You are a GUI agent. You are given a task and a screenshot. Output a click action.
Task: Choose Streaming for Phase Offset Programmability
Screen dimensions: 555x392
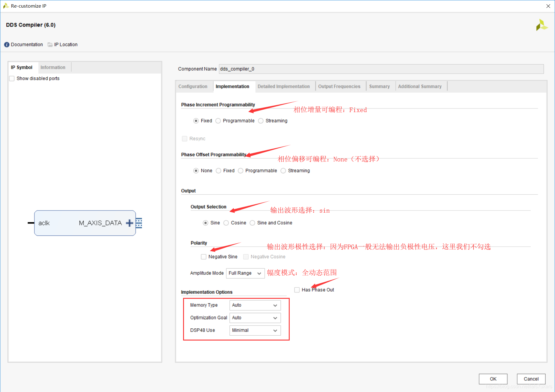(283, 171)
